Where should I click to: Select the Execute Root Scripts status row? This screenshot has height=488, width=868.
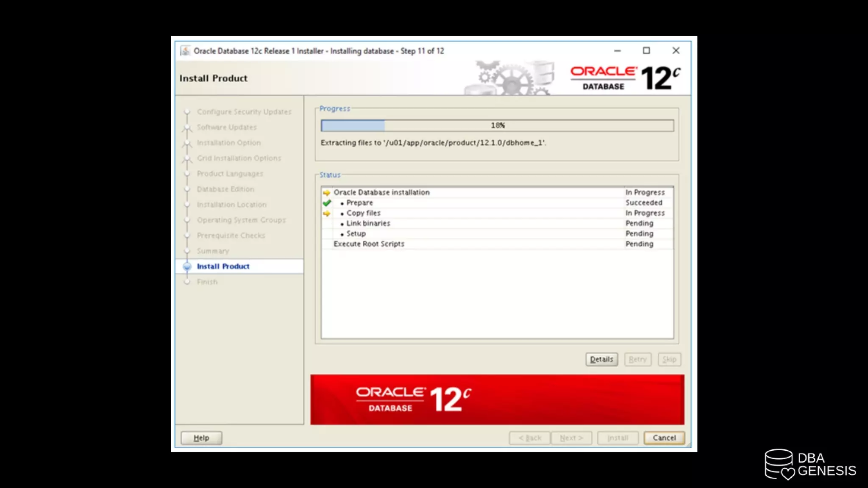[369, 244]
